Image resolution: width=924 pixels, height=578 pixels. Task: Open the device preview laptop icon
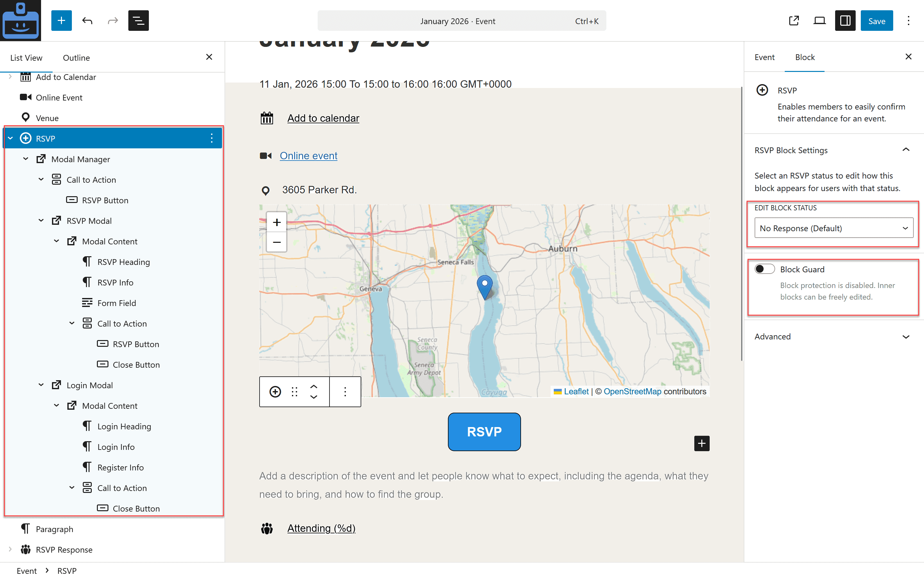pos(819,21)
